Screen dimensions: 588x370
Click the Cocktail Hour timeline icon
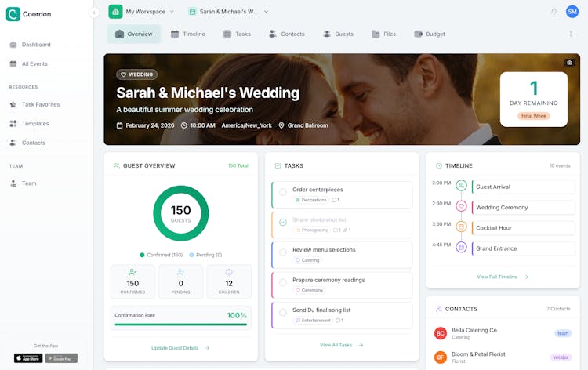tap(461, 227)
